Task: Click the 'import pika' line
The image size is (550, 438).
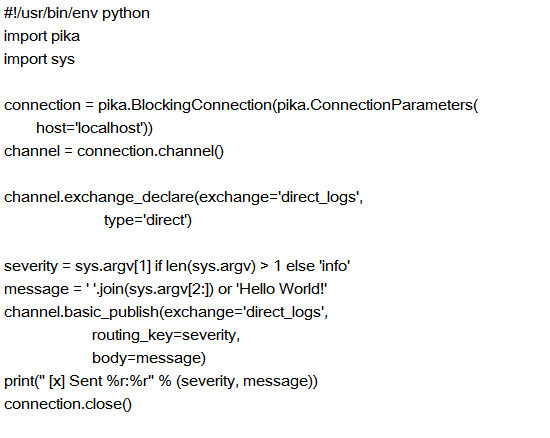Action: 42,36
